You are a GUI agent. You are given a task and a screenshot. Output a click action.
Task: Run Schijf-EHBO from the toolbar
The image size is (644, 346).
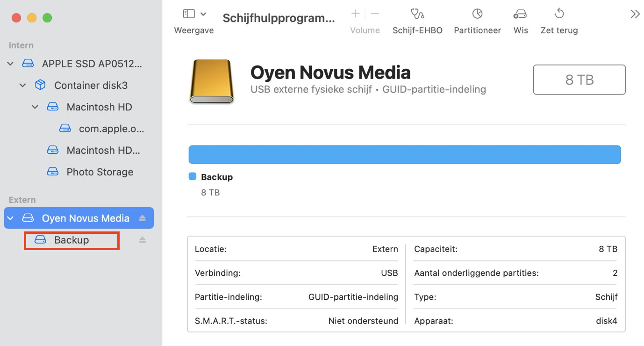[417, 20]
